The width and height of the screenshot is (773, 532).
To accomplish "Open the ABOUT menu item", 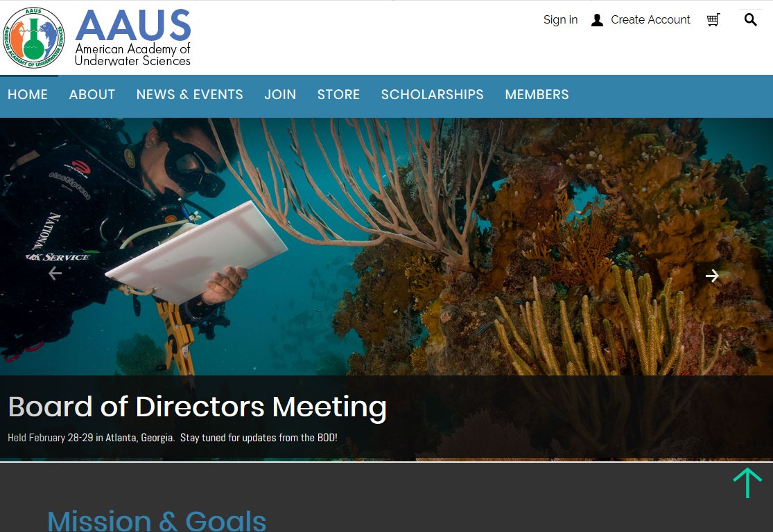I will tap(92, 95).
